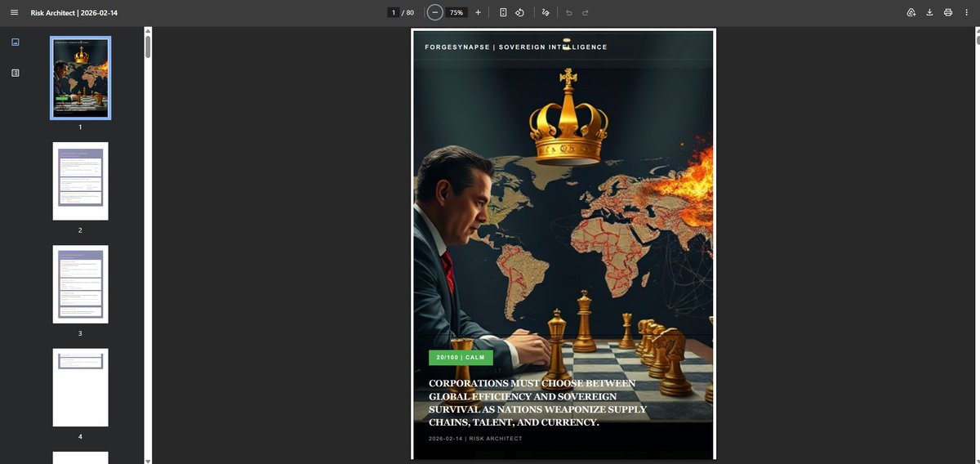Viewport: 980px width, 464px height.
Task: Click the undo arrow icon
Action: tap(569, 12)
